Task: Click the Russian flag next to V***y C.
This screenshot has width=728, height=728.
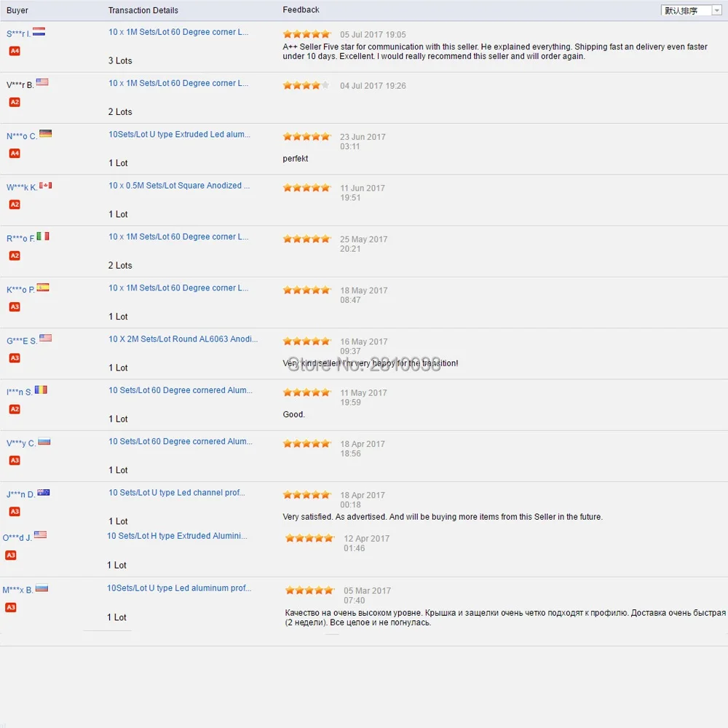Action: pos(44,442)
